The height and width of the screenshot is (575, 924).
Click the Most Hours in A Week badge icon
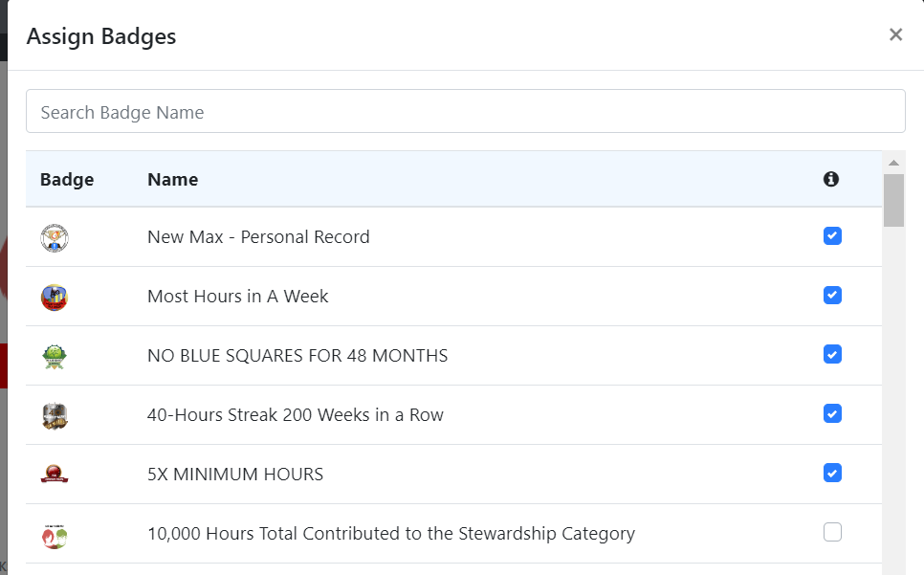pyautogui.click(x=55, y=298)
